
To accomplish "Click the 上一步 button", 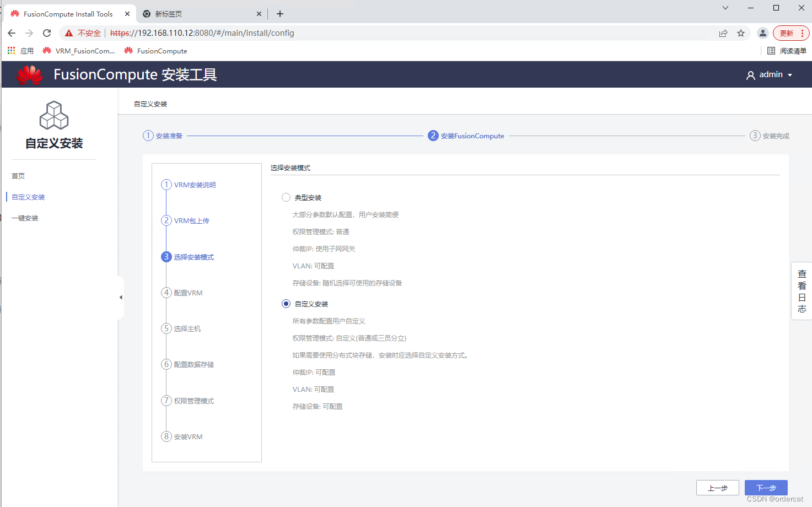I will tap(718, 488).
